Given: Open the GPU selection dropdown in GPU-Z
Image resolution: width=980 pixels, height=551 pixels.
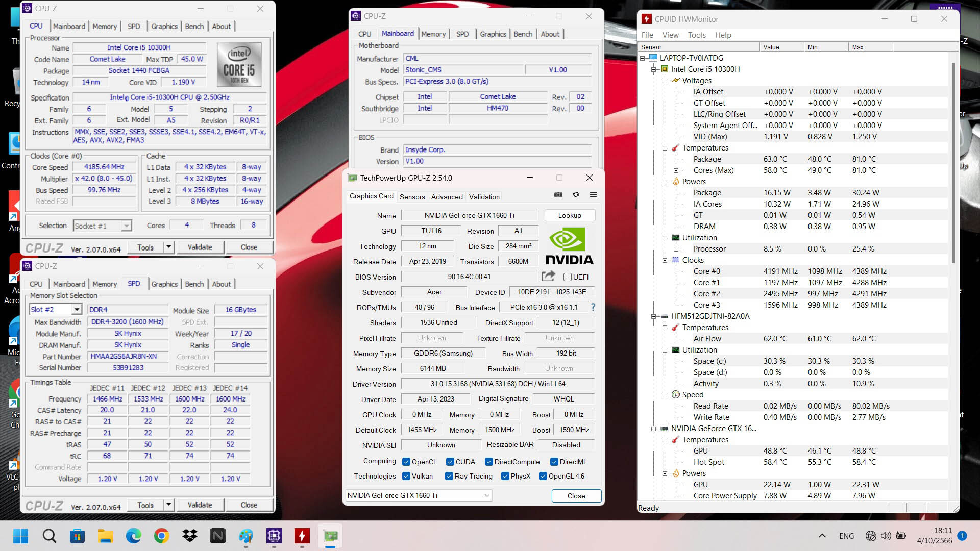Looking at the screenshot, I should coord(419,495).
